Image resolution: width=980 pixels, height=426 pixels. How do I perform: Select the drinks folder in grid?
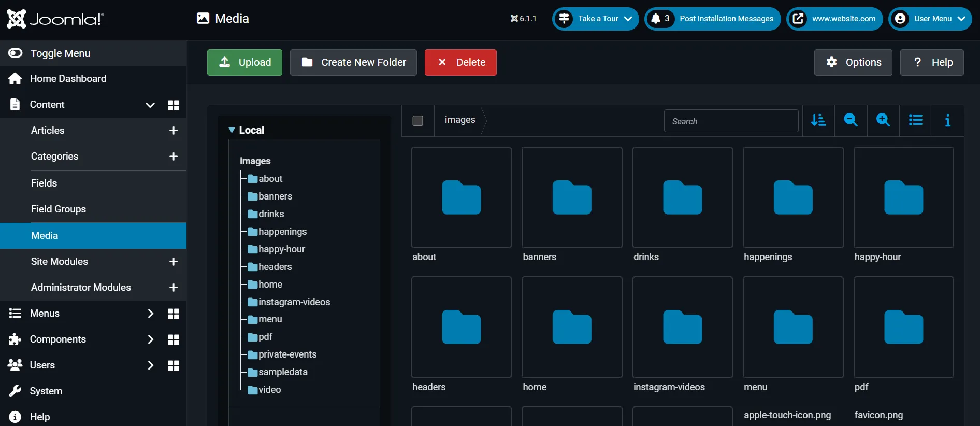click(x=683, y=197)
